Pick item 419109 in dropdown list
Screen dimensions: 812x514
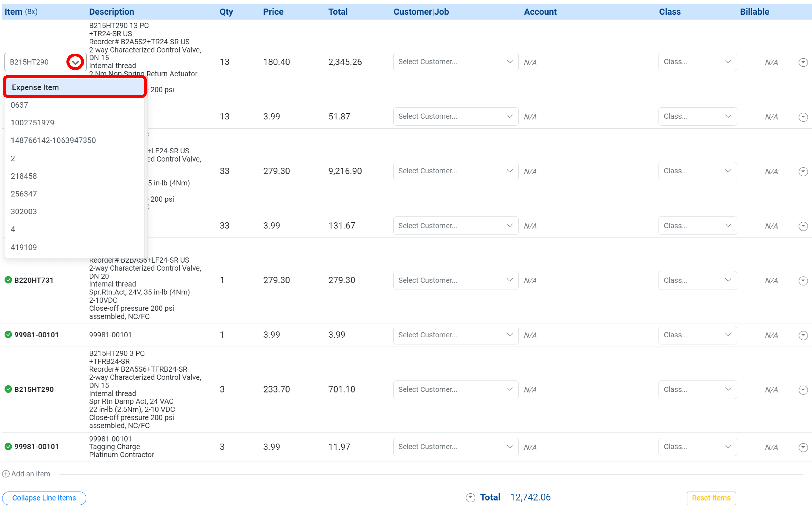point(24,247)
